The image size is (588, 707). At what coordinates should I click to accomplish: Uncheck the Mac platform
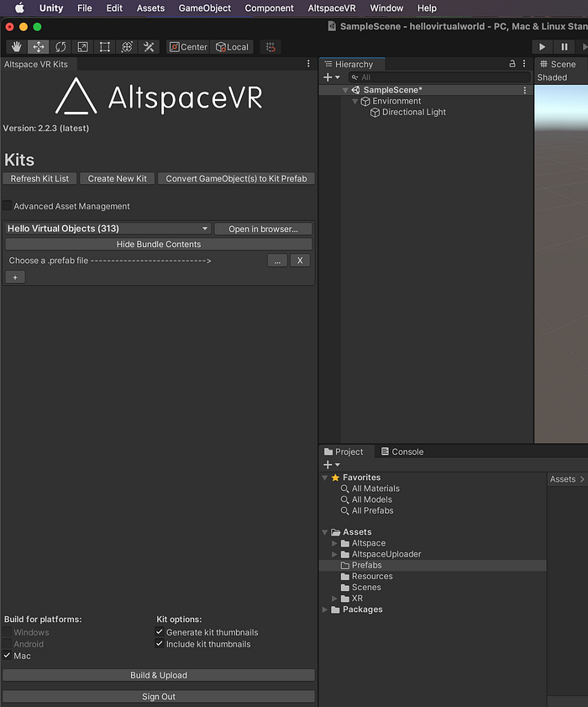pos(8,655)
